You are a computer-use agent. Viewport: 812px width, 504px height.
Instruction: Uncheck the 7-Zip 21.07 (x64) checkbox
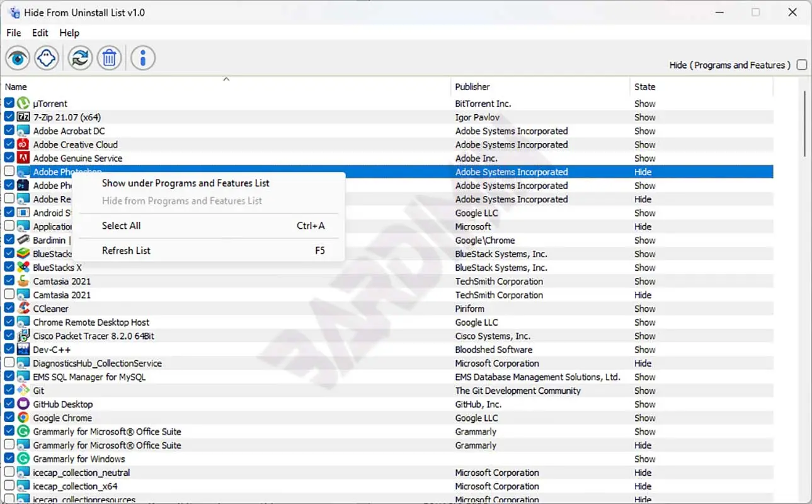pos(9,117)
